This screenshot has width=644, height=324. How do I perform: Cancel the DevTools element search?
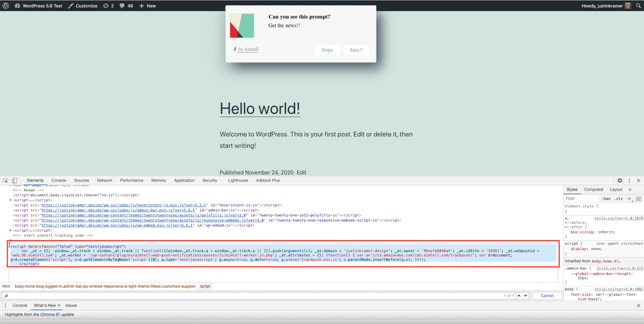point(547,296)
